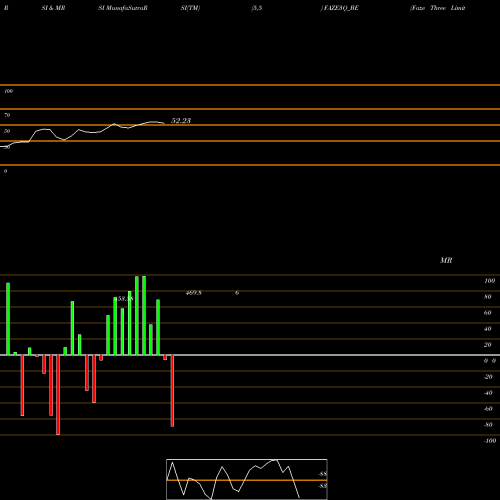Viewport: 500px width, 500px height.
Task: Click the SI(TM) header label
Action: tap(190, 8)
